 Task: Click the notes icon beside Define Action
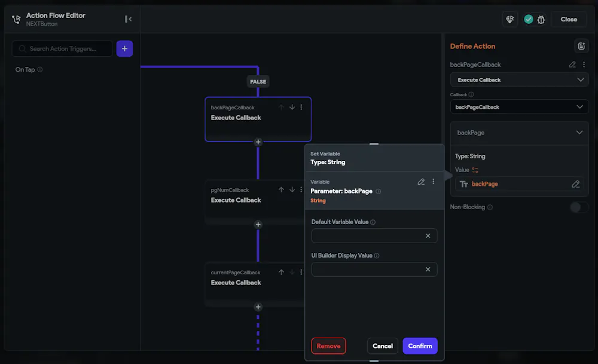581,46
